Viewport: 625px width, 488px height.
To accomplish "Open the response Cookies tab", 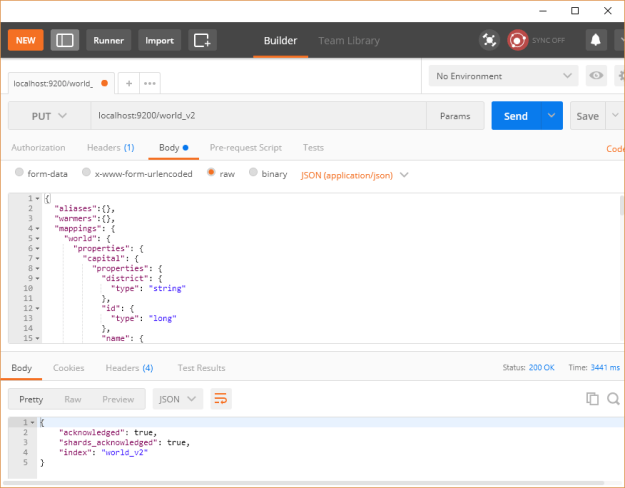I will 69,368.
